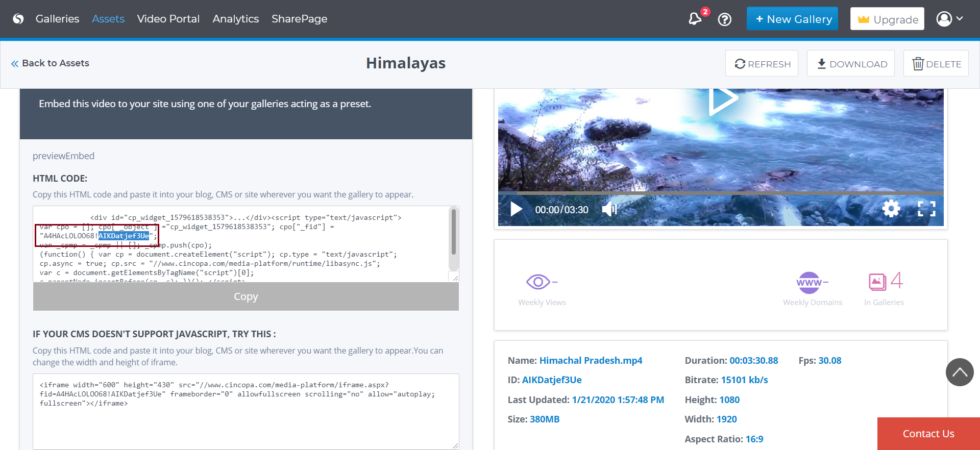Open the help question mark icon
980x450 pixels.
click(724, 19)
